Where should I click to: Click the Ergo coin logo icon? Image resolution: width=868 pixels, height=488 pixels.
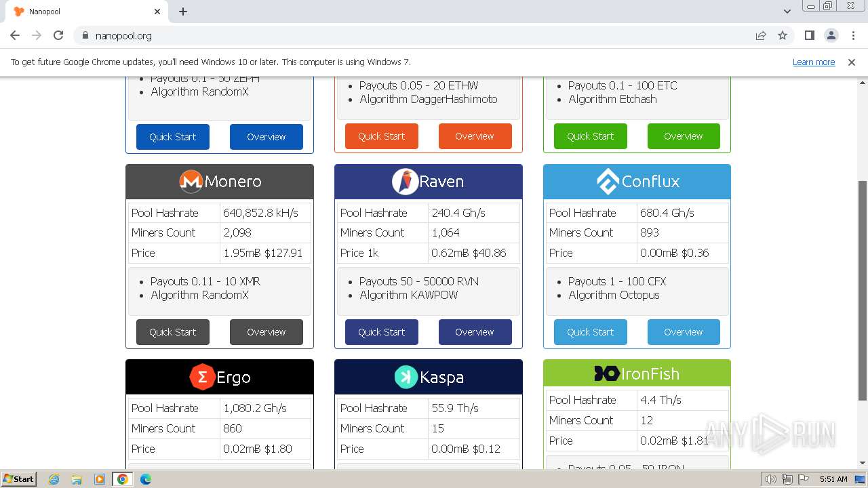[x=202, y=378]
